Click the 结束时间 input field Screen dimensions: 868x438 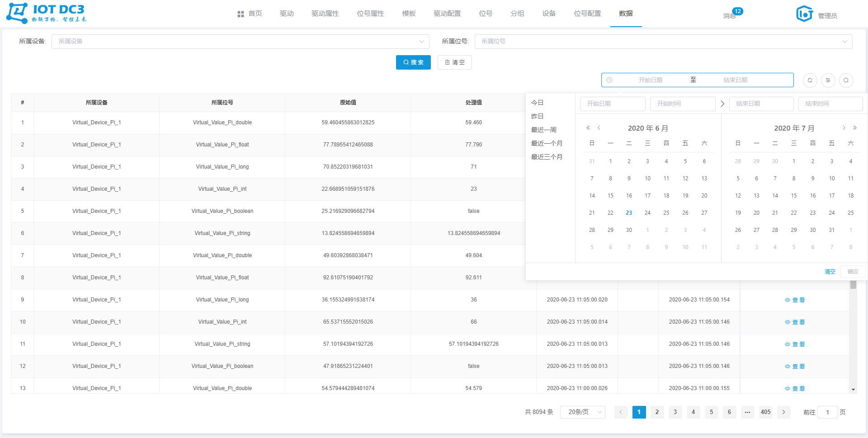point(830,104)
